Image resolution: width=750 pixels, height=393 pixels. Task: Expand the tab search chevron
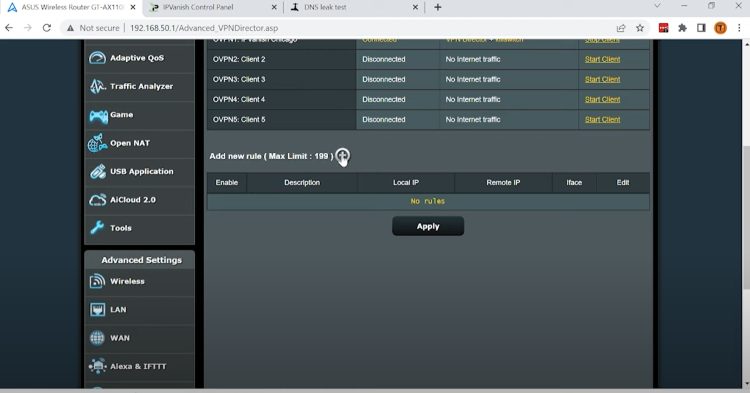[657, 6]
